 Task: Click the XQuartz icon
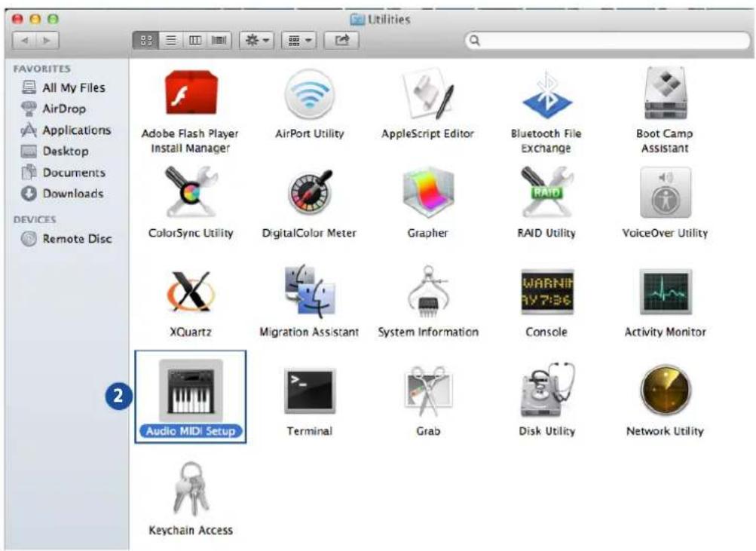(190, 291)
